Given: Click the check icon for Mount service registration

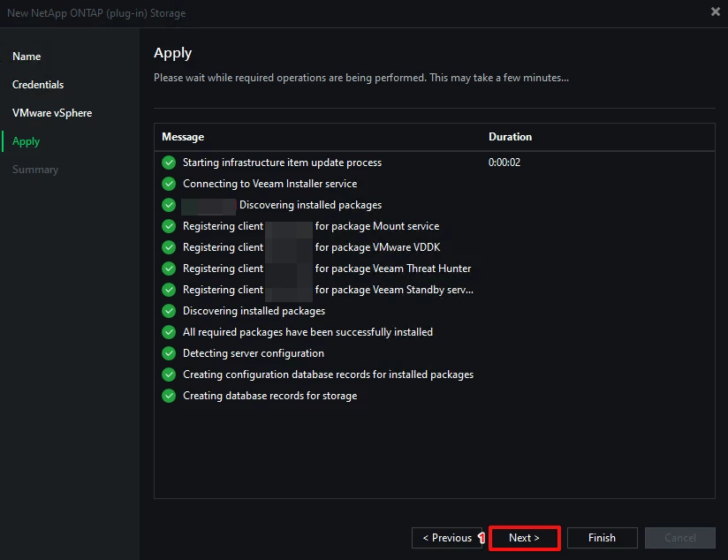Looking at the screenshot, I should (169, 226).
